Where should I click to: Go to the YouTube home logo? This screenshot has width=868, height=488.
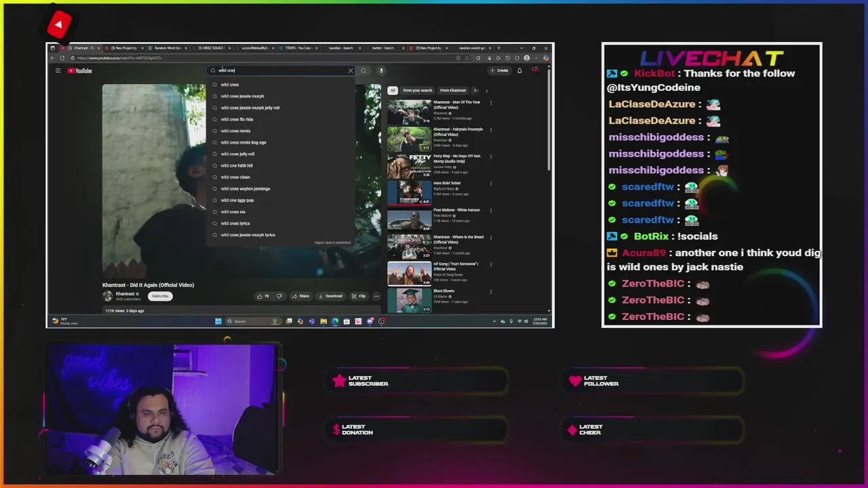80,70
